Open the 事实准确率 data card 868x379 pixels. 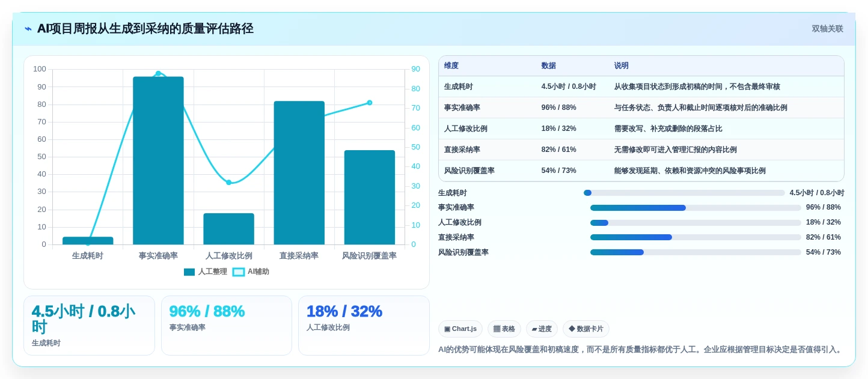(227, 326)
